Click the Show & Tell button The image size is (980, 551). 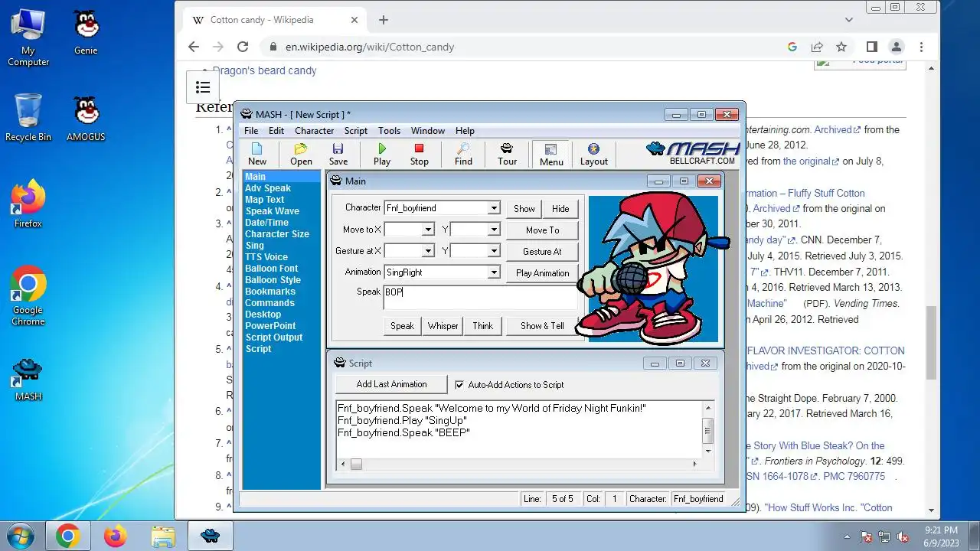coord(542,326)
